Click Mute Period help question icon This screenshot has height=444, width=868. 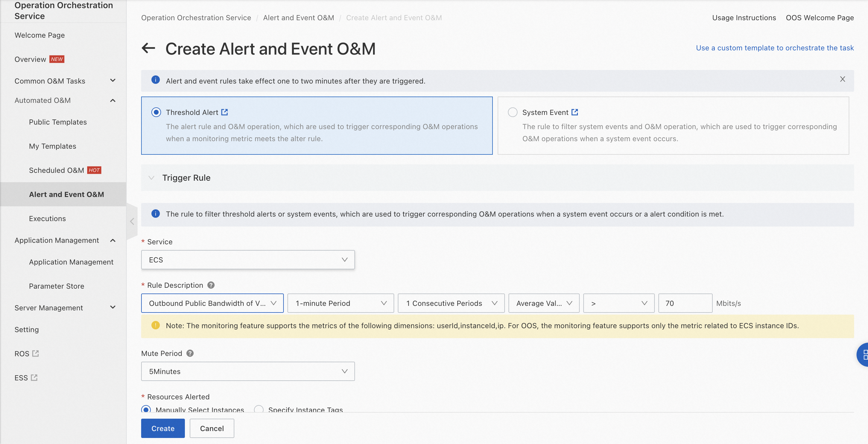click(190, 353)
